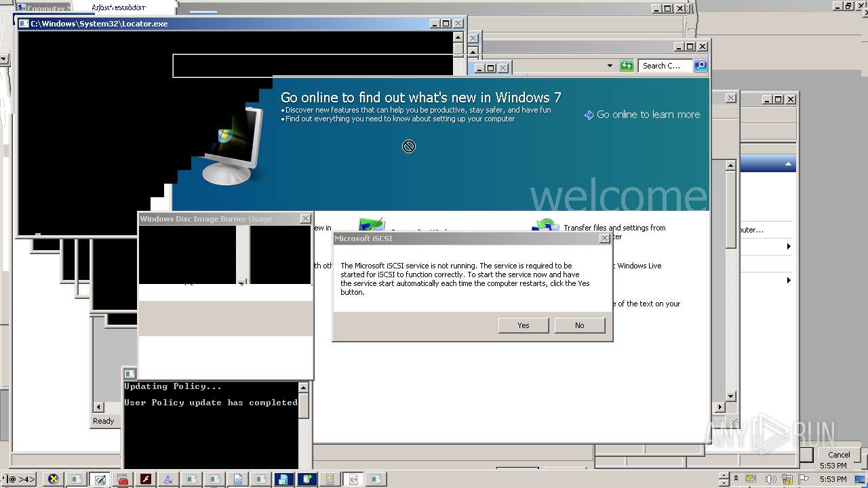Maximize the background welcome window

point(690,47)
